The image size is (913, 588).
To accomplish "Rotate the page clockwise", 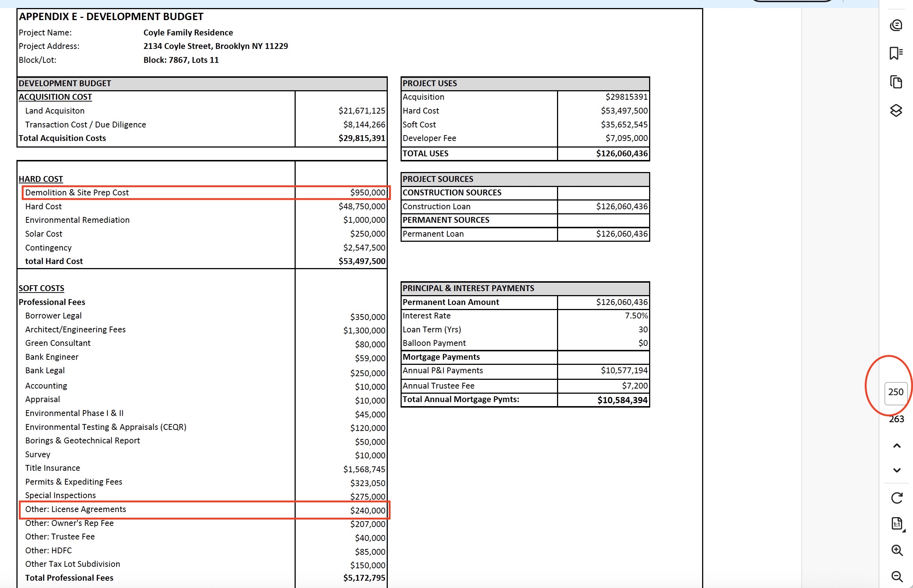I will [897, 498].
